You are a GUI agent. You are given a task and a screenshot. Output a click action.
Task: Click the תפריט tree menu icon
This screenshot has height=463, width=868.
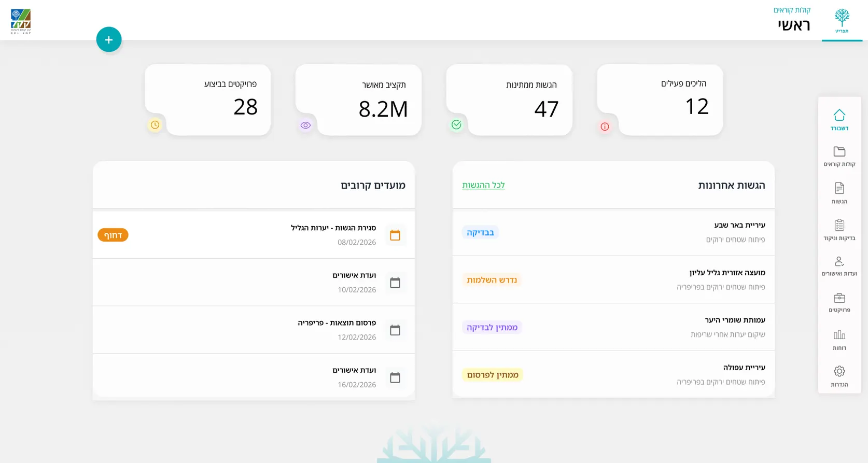pyautogui.click(x=842, y=21)
